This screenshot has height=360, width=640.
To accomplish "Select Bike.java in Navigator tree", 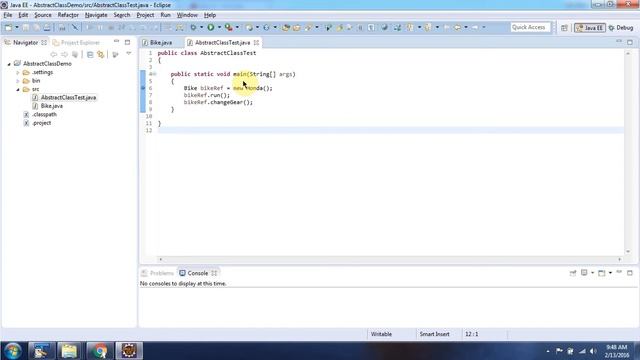I will click(x=51, y=106).
